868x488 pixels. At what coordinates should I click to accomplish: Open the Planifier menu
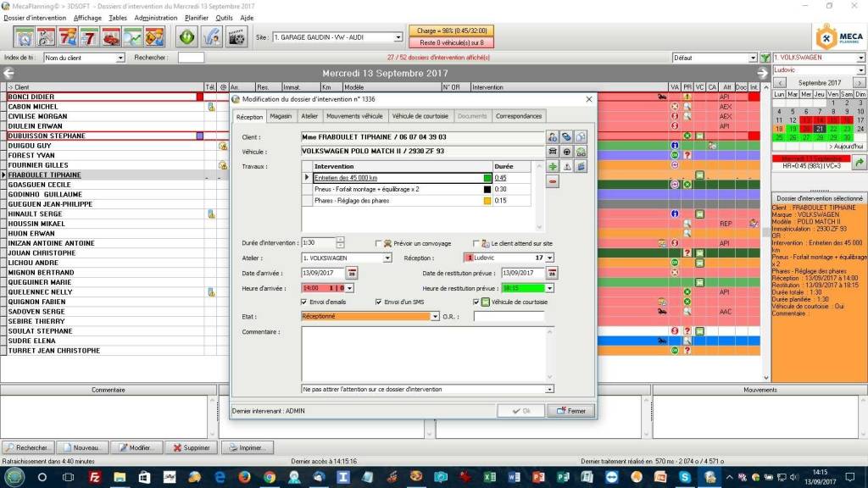point(197,17)
